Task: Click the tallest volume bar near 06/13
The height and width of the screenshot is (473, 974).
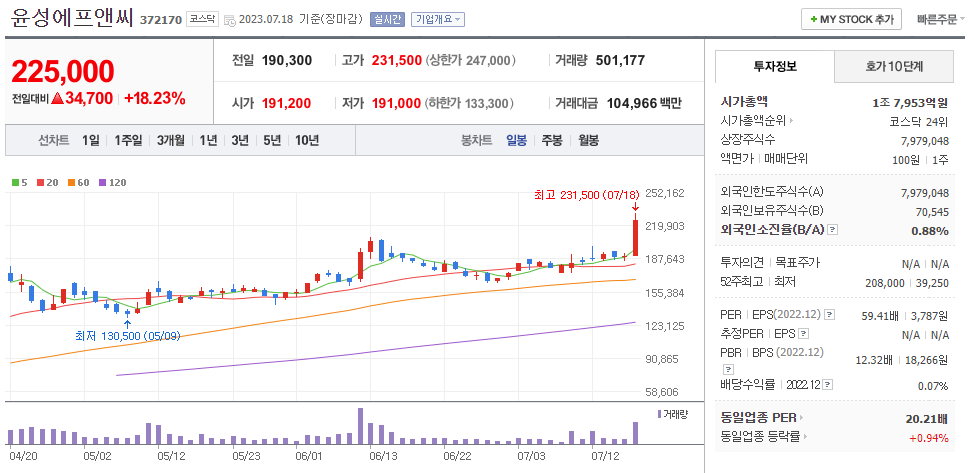Action: pos(360,426)
